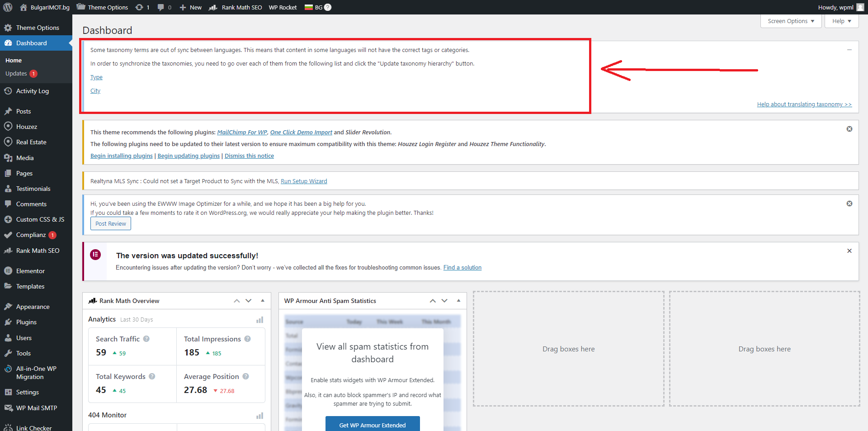Dismiss the theme recommended plugins notice
Image resolution: width=868 pixels, height=431 pixels.
[849, 129]
